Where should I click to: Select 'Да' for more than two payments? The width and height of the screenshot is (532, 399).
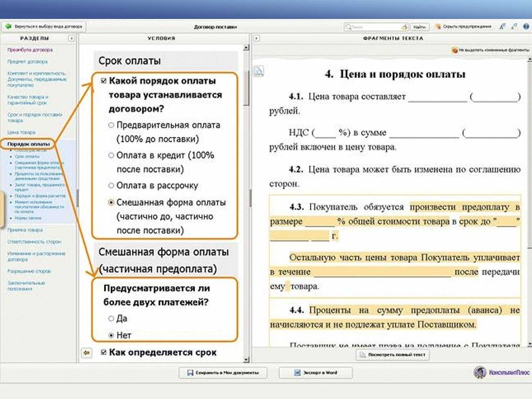click(111, 319)
